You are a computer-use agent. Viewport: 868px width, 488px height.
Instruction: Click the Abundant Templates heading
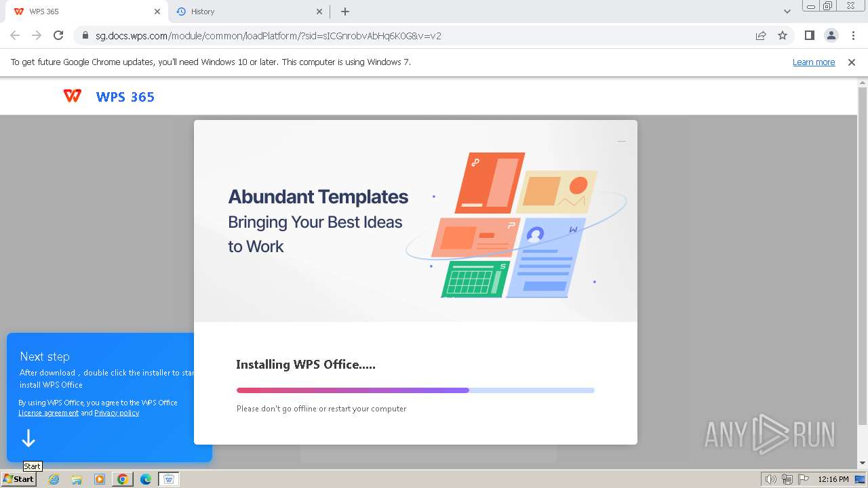[318, 197]
